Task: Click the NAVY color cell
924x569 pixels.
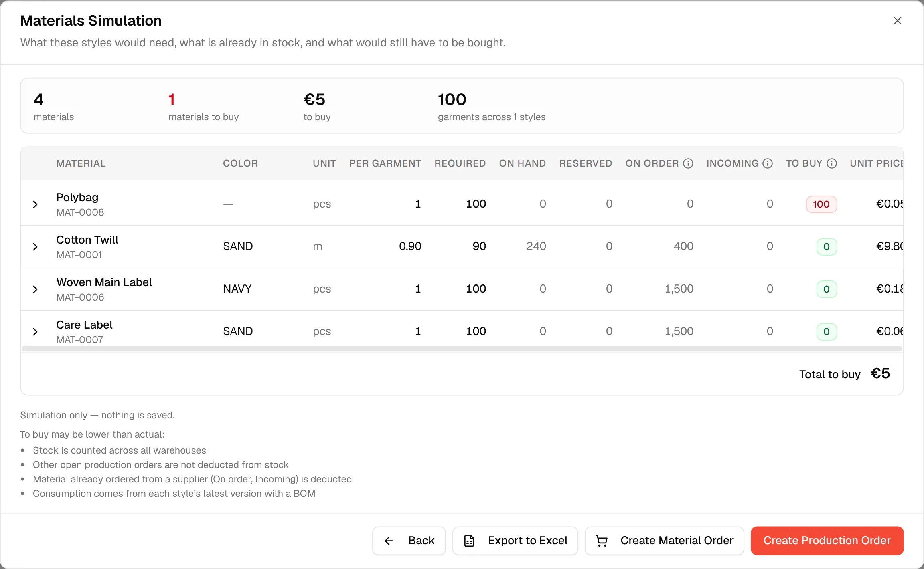Action: (237, 289)
